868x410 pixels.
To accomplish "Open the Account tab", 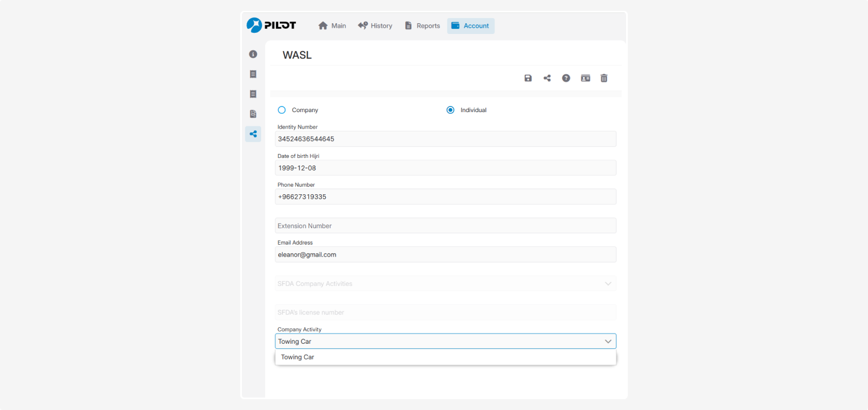I will point(470,26).
